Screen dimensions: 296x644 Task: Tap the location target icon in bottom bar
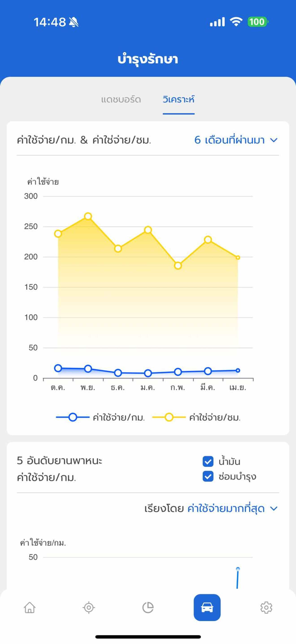[89, 607]
